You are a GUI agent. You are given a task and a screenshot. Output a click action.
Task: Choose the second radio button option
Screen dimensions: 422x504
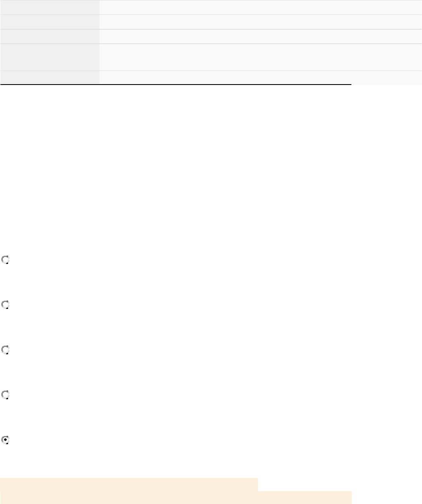point(6,305)
